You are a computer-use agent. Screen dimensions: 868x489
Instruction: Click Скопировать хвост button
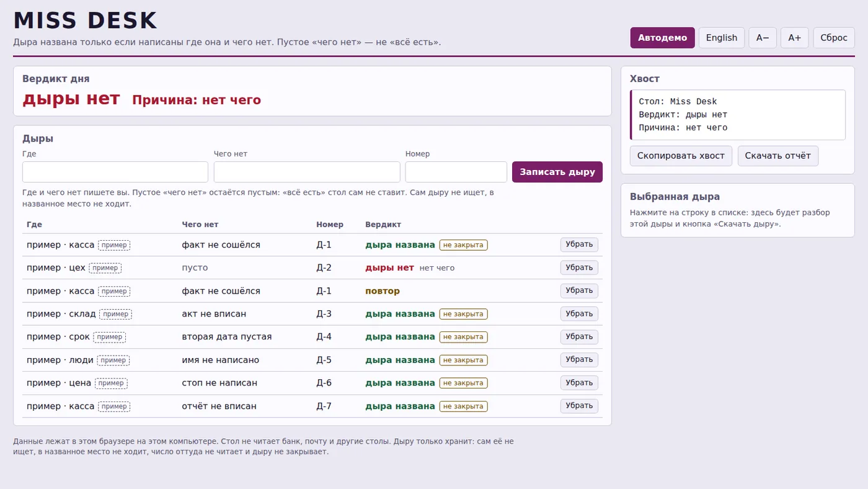681,156
